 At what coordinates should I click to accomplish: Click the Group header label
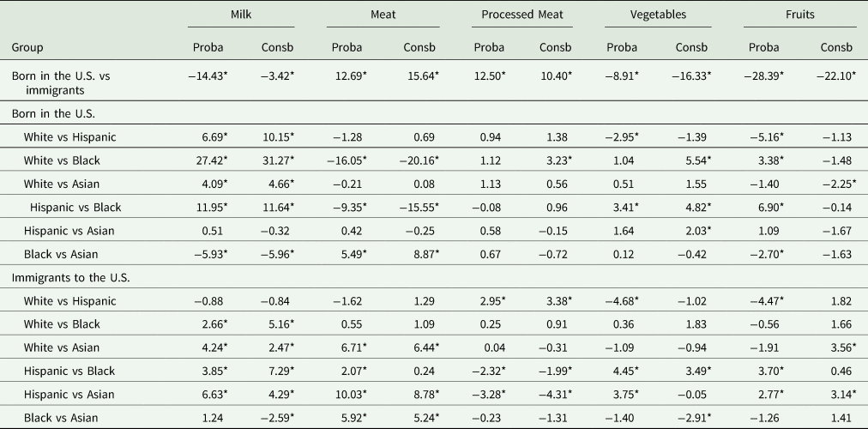coord(27,47)
